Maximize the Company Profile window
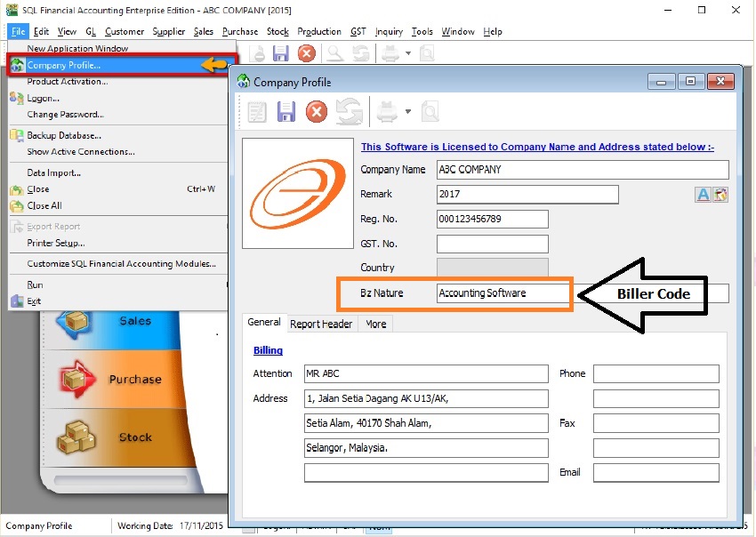Image resolution: width=756 pixels, height=537 pixels. pyautogui.click(x=690, y=82)
